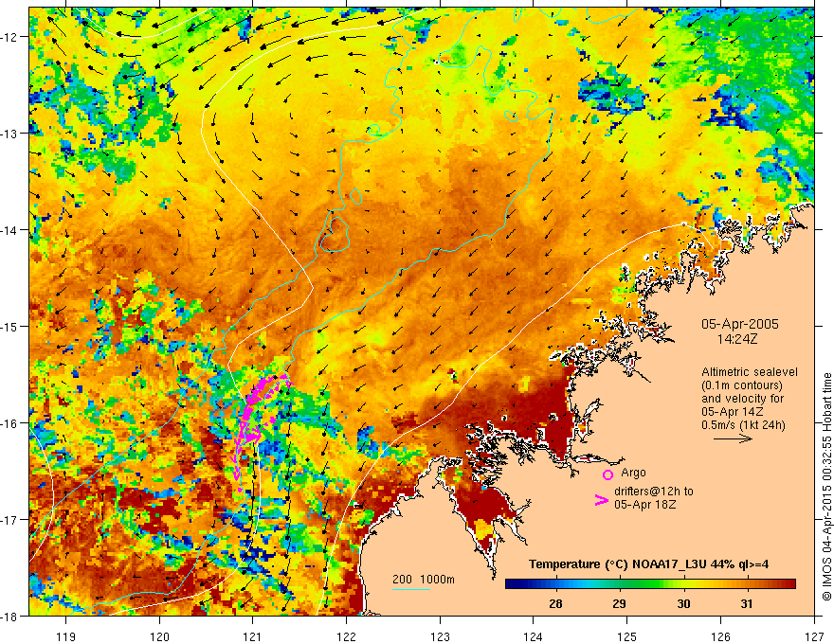This screenshot has width=834, height=644.
Task: Click the longitude axis label 124
Action: pyautogui.click(x=534, y=636)
